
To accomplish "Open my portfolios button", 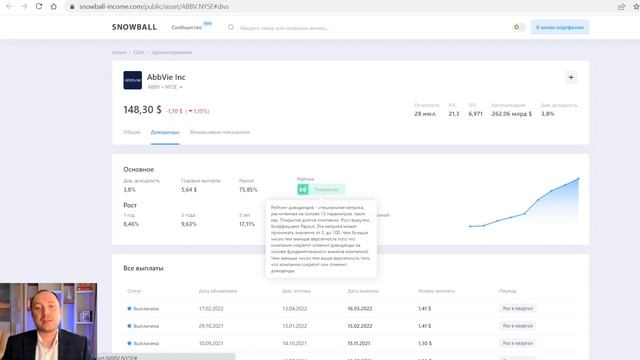I will (x=560, y=27).
